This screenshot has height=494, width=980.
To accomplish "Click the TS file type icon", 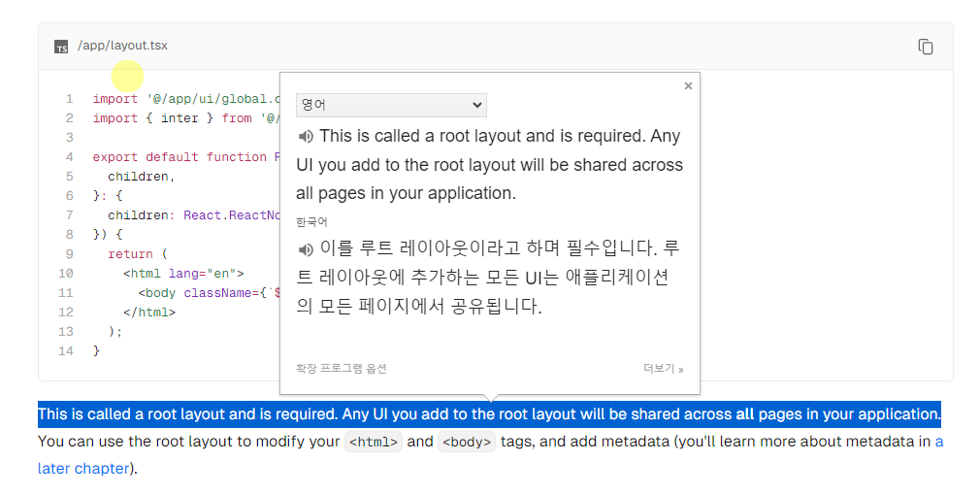I will 61,47.
